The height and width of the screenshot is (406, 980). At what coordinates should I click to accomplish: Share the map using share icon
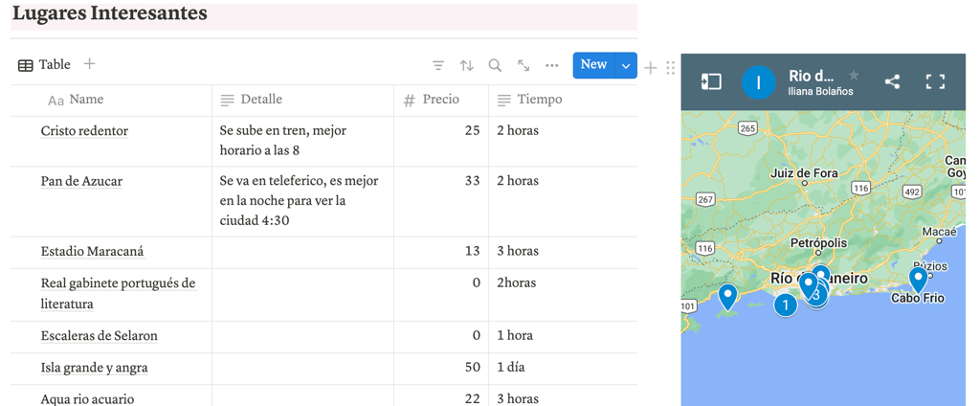(893, 82)
